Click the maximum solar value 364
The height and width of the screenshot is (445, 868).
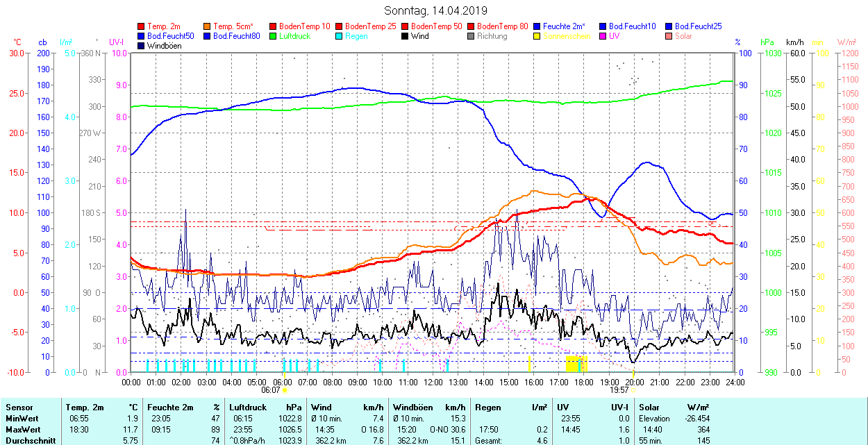click(x=703, y=430)
